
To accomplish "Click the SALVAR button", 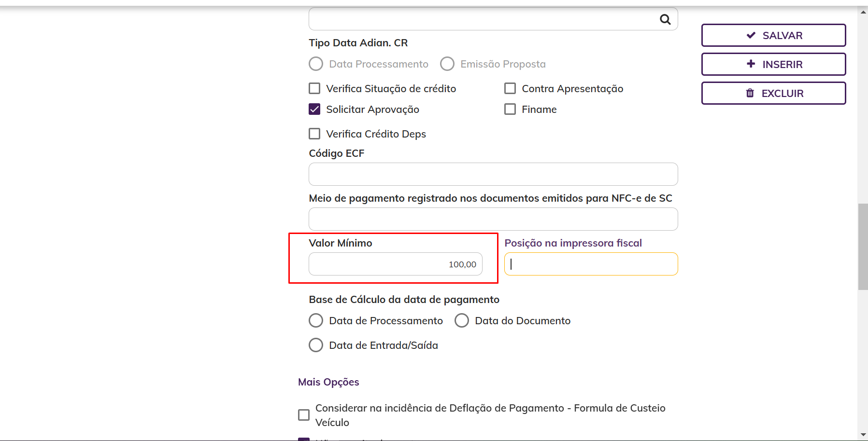I will point(773,35).
